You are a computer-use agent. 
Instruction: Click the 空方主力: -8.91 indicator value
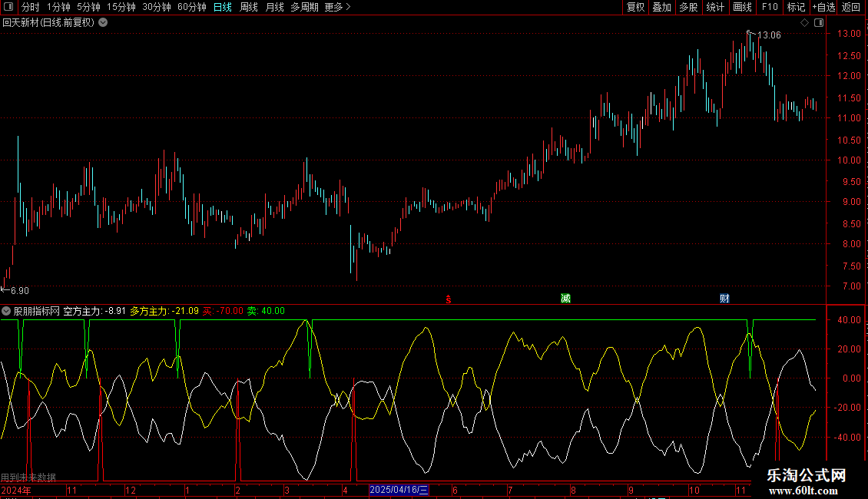click(x=94, y=311)
